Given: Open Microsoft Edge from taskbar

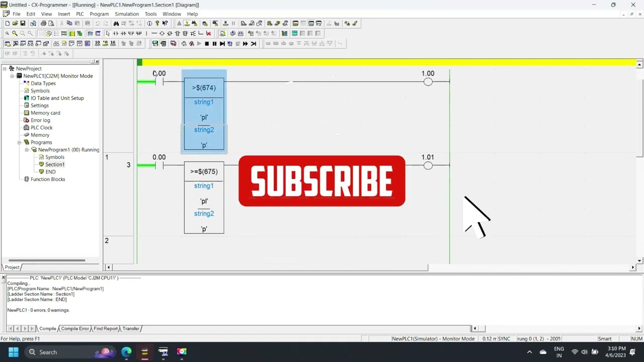Looking at the screenshot, I should pos(126,352).
